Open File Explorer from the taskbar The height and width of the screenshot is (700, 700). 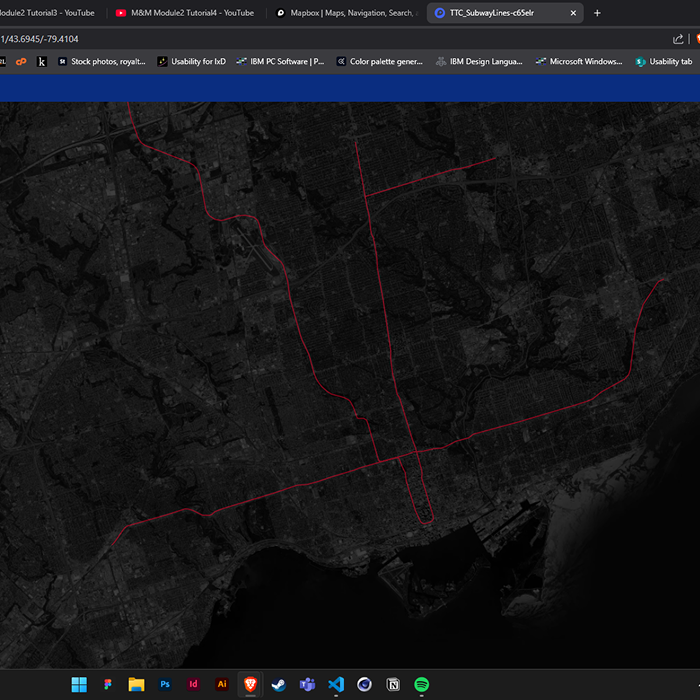pyautogui.click(x=136, y=684)
